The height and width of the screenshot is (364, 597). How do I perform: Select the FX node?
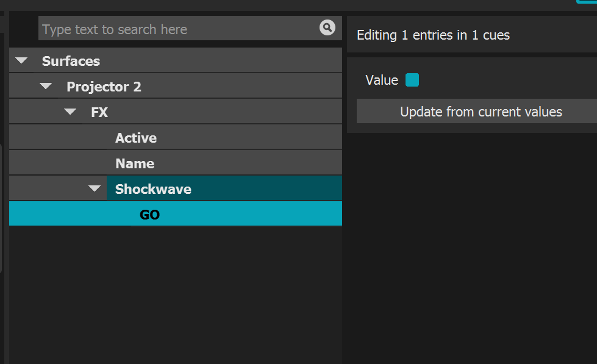(x=99, y=112)
